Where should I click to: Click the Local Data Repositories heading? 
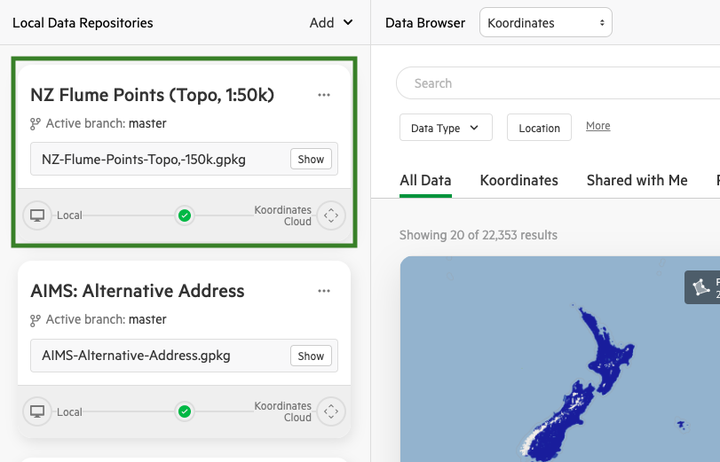(x=83, y=23)
